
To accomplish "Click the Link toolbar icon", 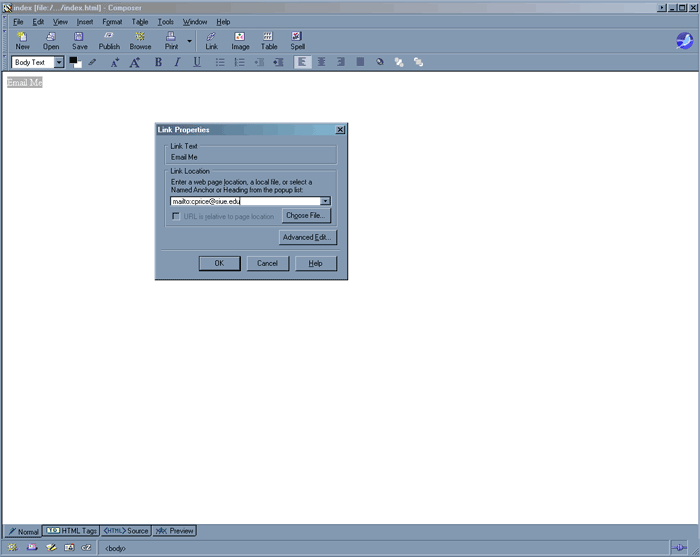I will tap(211, 40).
